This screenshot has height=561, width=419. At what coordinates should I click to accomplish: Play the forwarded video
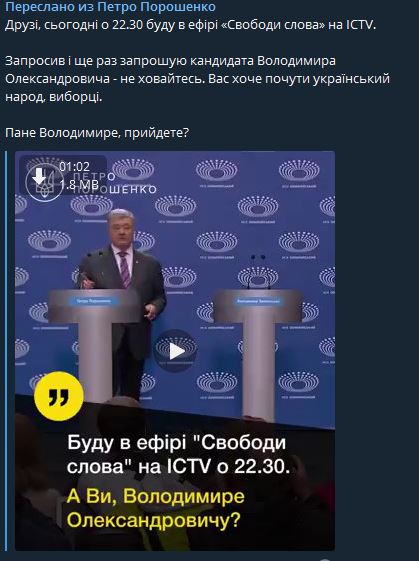[x=176, y=351]
